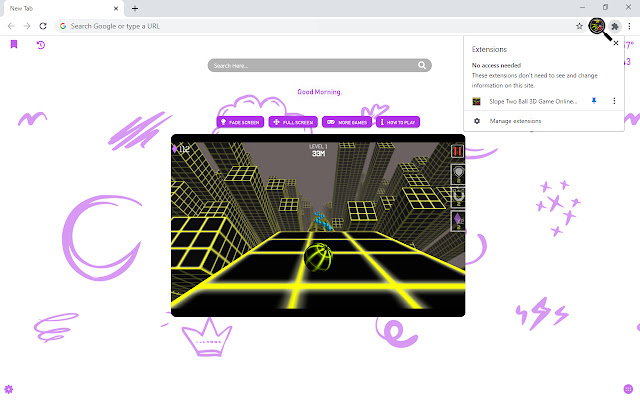Open the HOW TO PLAY button
This screenshot has height=400, width=640.
click(x=399, y=122)
